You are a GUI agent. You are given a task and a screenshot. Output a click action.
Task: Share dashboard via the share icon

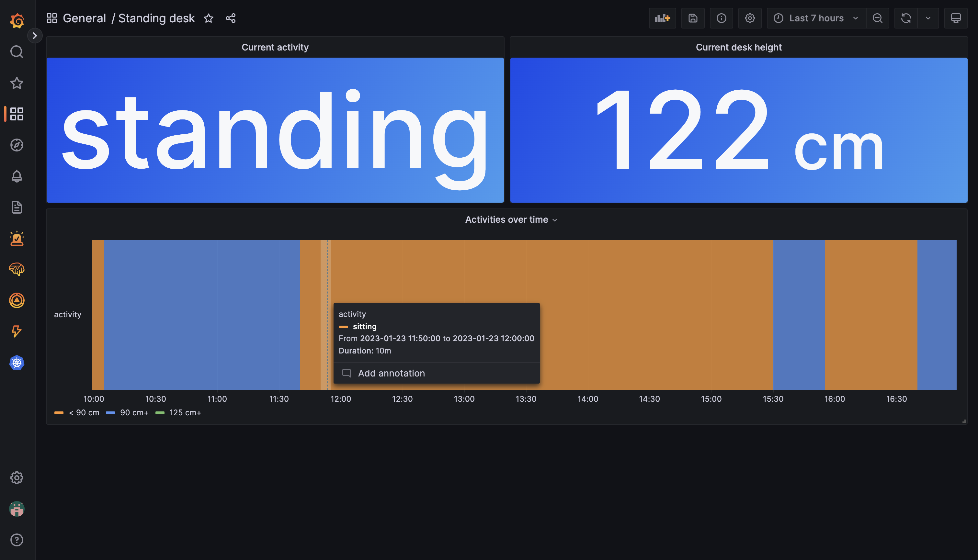pyautogui.click(x=231, y=18)
